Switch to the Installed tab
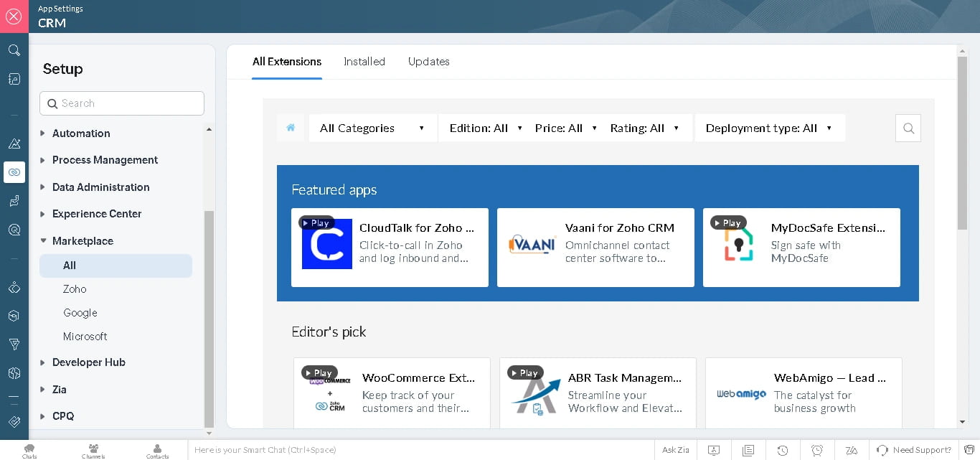This screenshot has height=460, width=980. [x=364, y=62]
